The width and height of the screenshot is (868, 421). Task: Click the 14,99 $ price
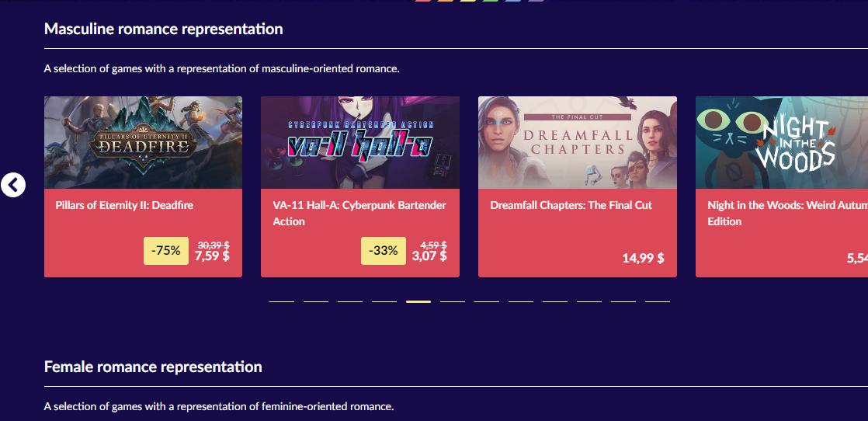(x=644, y=258)
